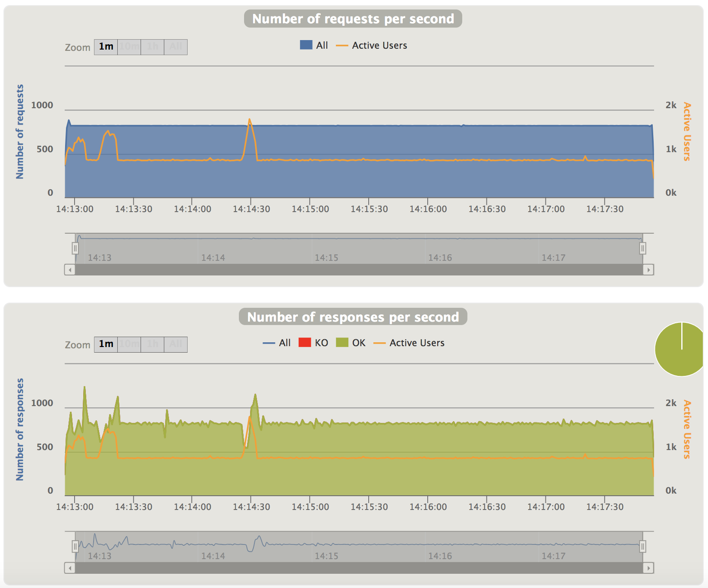This screenshot has height=588, width=708.
Task: Hide the All line in responses legend
Action: pyautogui.click(x=277, y=343)
